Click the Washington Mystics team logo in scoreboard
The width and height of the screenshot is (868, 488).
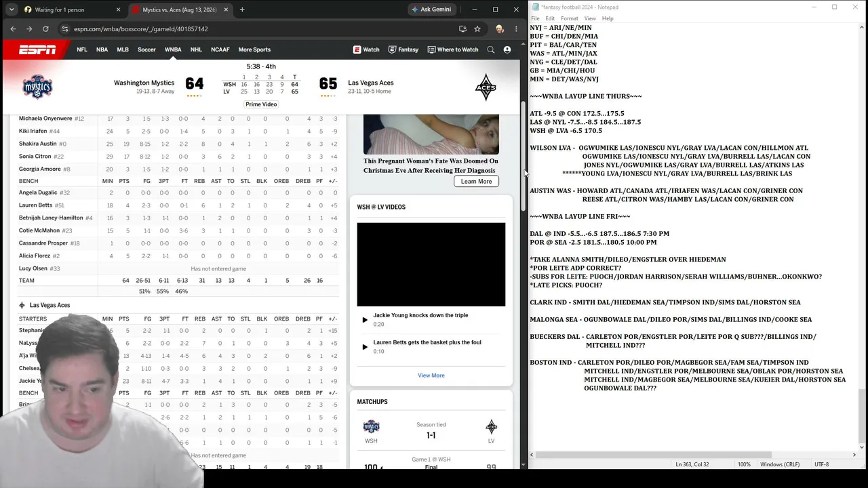coord(37,87)
